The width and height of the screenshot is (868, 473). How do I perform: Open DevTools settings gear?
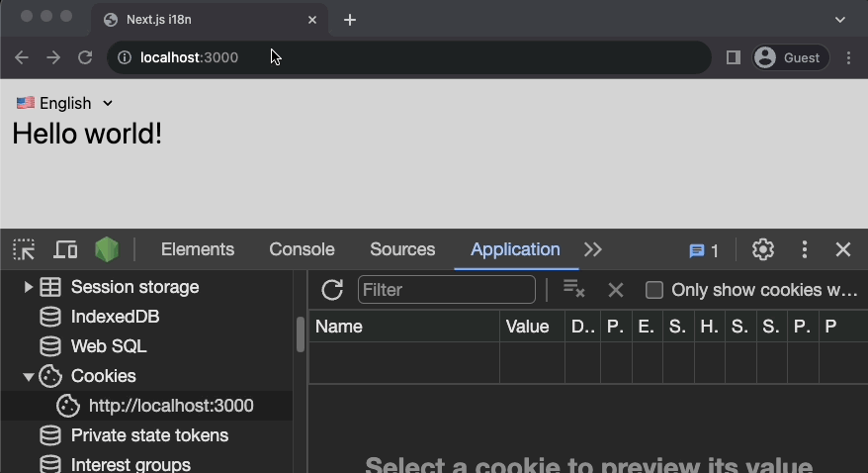coord(762,249)
